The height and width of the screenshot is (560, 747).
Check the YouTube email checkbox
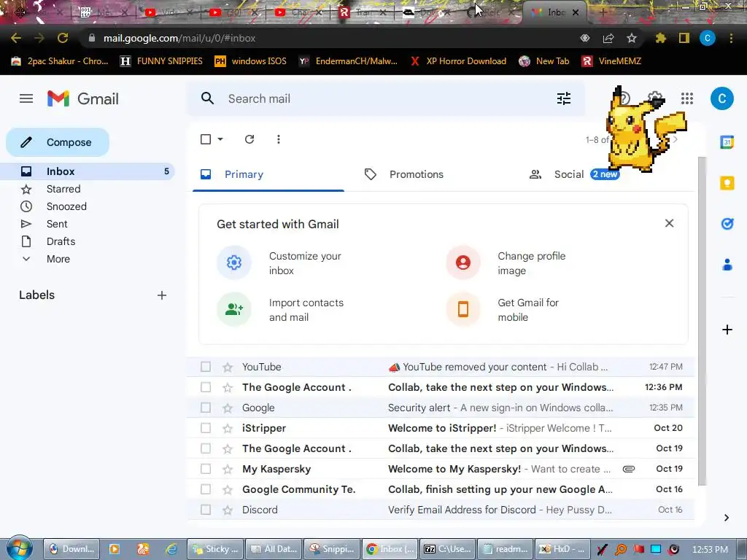point(206,367)
